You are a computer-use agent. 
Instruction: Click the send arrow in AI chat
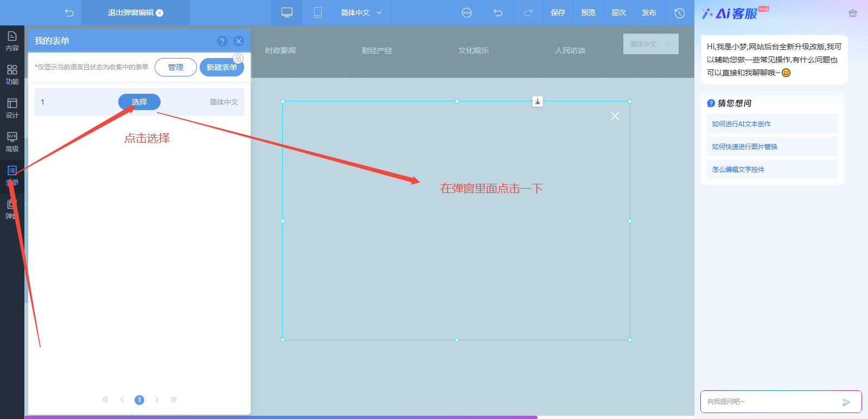pyautogui.click(x=846, y=402)
